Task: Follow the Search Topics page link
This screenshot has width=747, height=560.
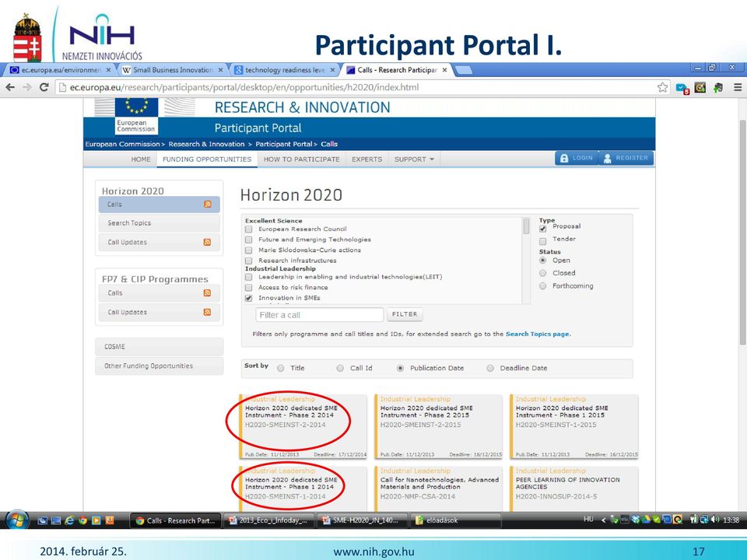Action: click(x=538, y=334)
